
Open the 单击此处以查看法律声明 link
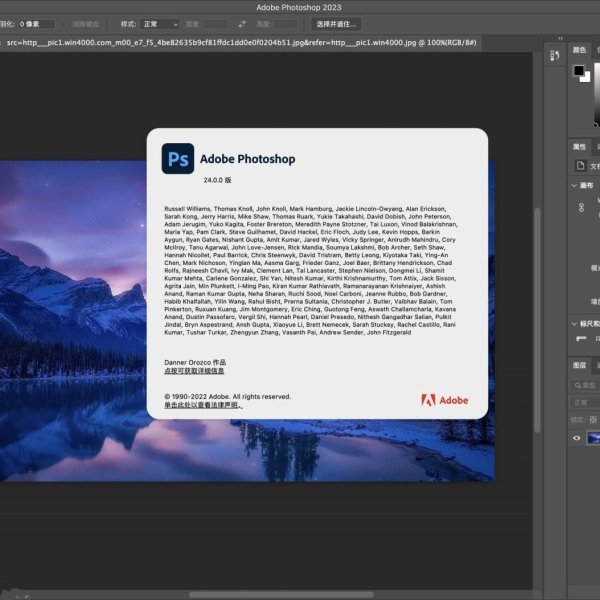click(203, 405)
